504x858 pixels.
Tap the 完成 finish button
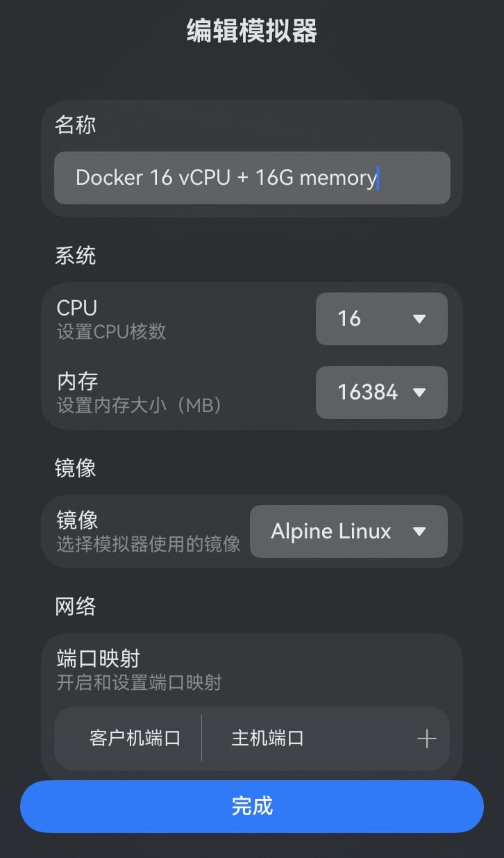252,805
